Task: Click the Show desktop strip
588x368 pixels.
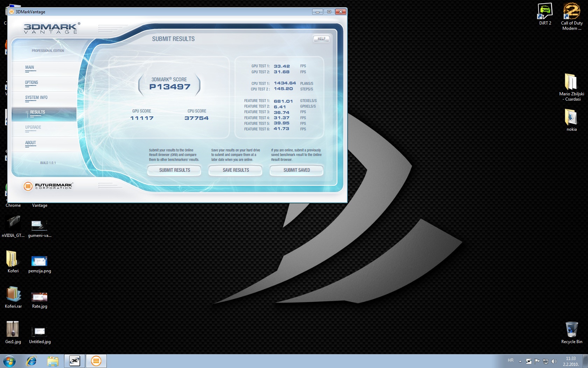Action: point(585,361)
